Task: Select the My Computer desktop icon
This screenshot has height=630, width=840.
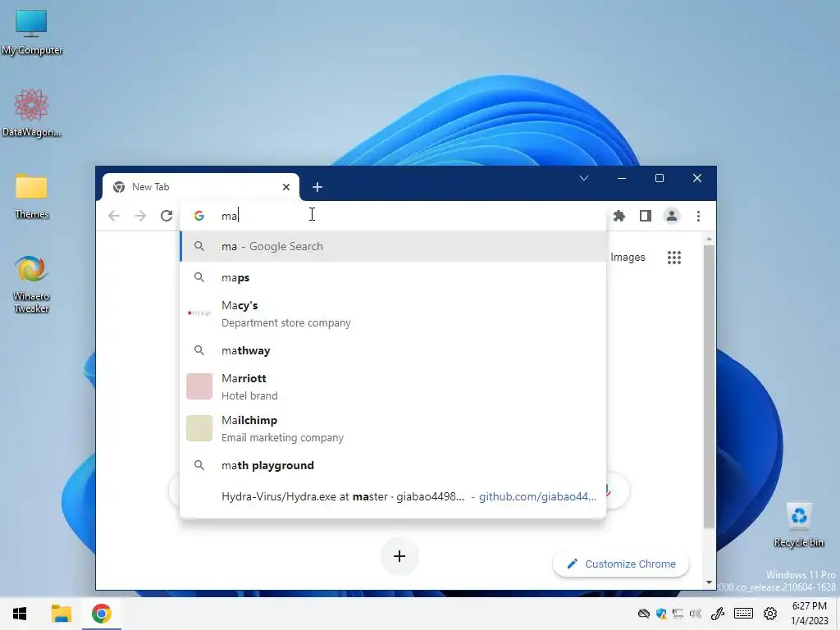Action: [31, 33]
